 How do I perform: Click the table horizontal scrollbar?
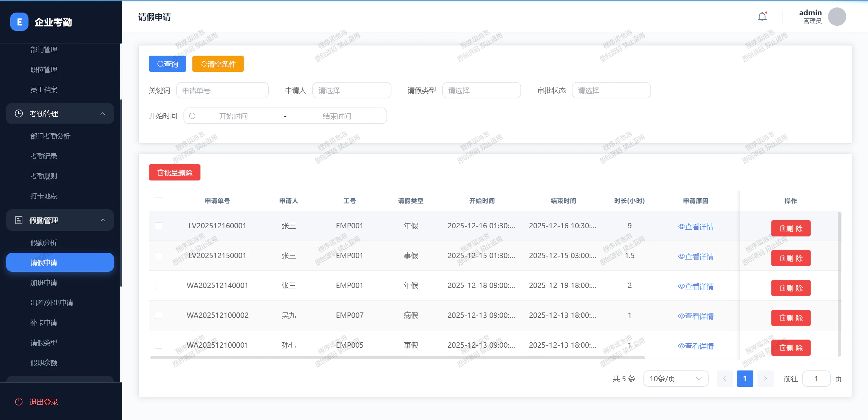click(x=397, y=358)
